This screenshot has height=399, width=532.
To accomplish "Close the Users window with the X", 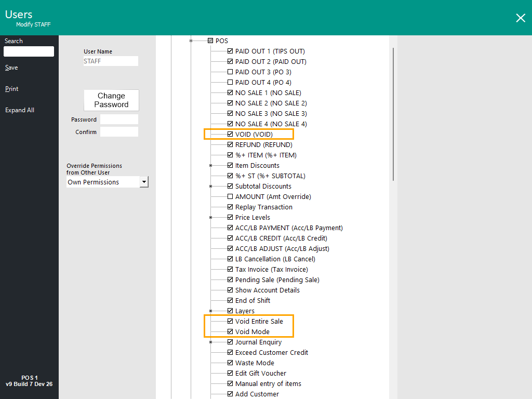I will (521, 18).
